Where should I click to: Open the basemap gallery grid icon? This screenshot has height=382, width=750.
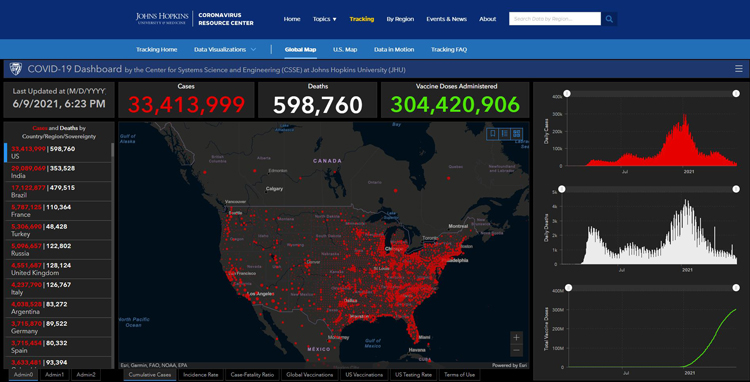[x=517, y=134]
